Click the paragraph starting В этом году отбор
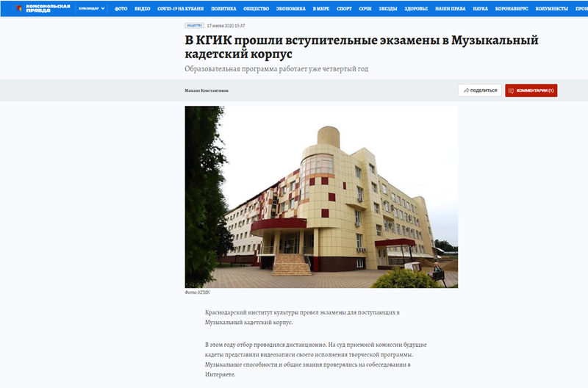Image resolution: width=588 pixels, height=388 pixels. coord(316,359)
